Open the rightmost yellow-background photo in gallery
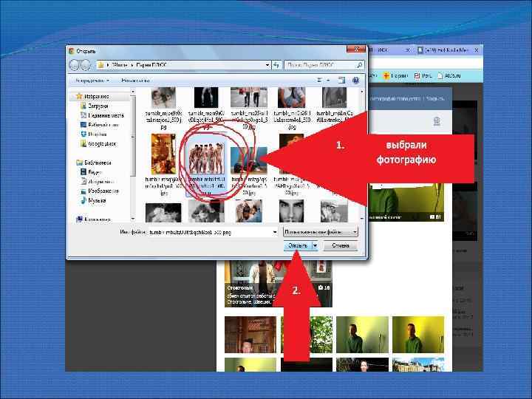The image size is (532, 399). [418, 335]
